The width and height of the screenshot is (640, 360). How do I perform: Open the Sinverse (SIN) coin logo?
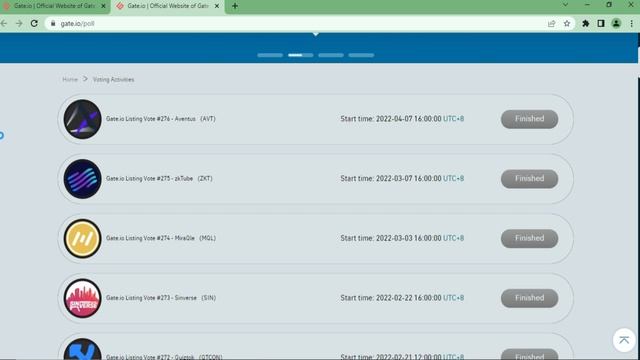tap(82, 298)
